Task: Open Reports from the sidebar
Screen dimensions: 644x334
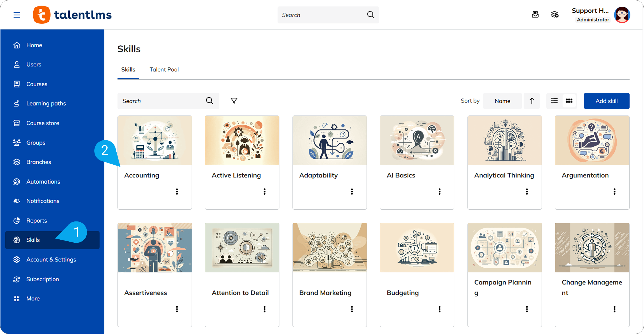Action: tap(36, 220)
